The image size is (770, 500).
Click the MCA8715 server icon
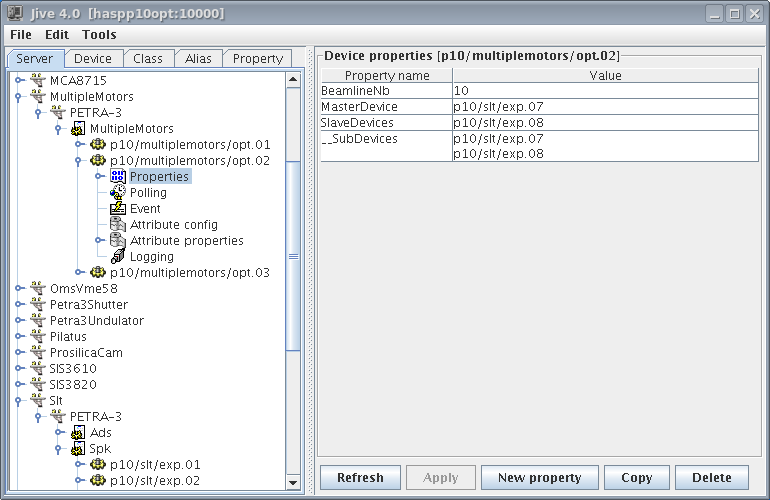[x=38, y=80]
